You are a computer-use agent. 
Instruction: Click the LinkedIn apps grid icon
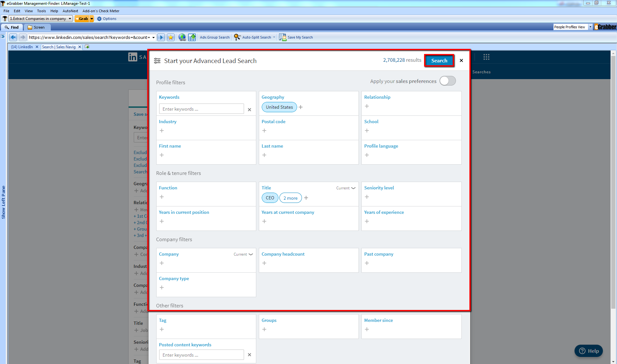(x=486, y=57)
